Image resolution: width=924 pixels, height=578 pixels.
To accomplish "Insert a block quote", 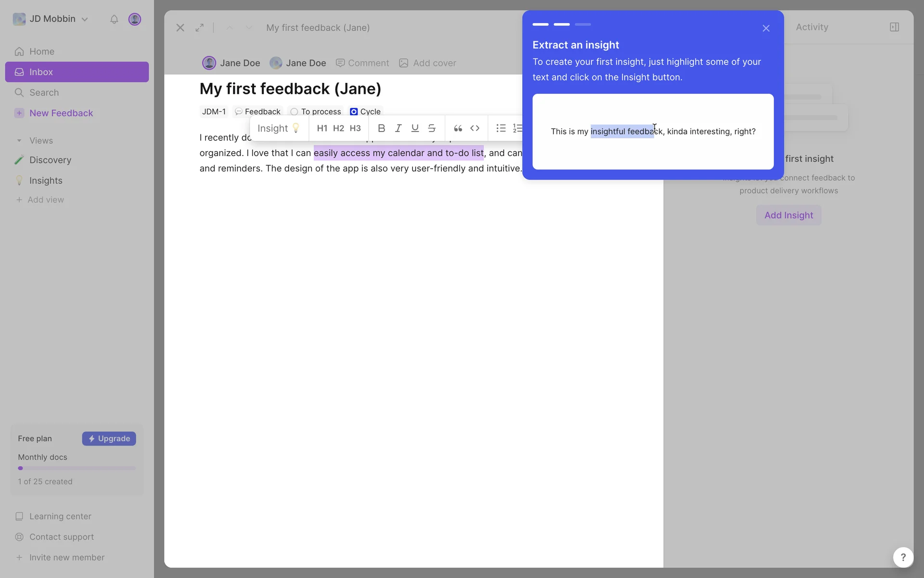I will (458, 128).
